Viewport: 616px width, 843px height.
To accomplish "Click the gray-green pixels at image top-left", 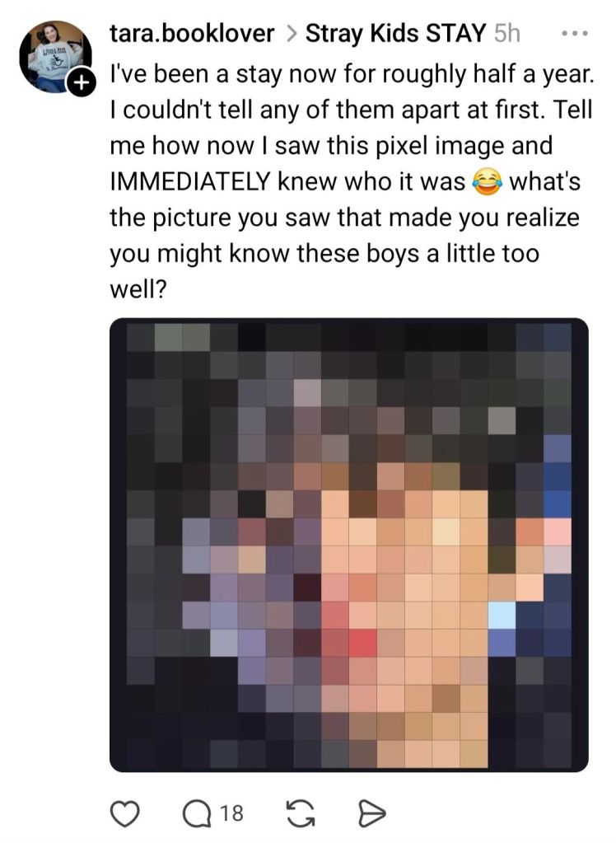I will click(182, 338).
